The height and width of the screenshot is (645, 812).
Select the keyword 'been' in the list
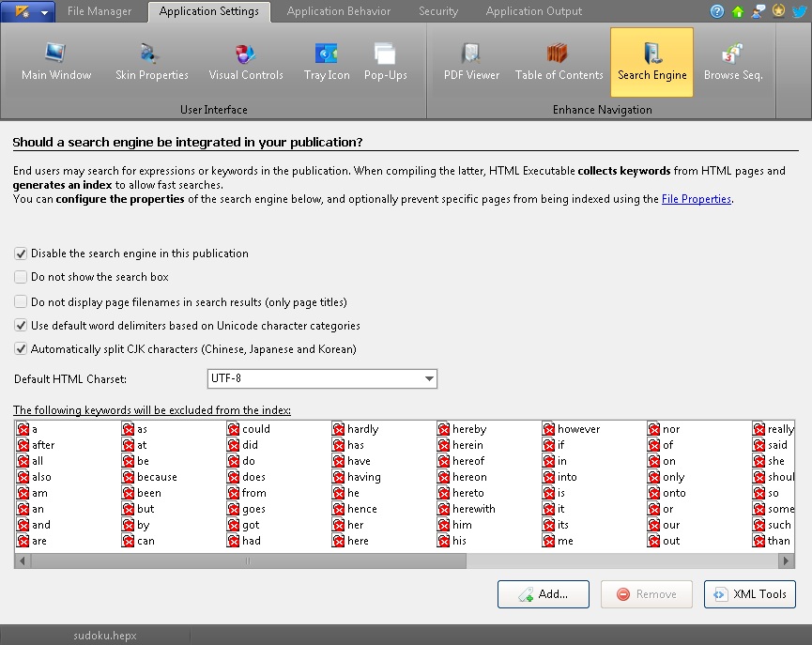pos(149,493)
